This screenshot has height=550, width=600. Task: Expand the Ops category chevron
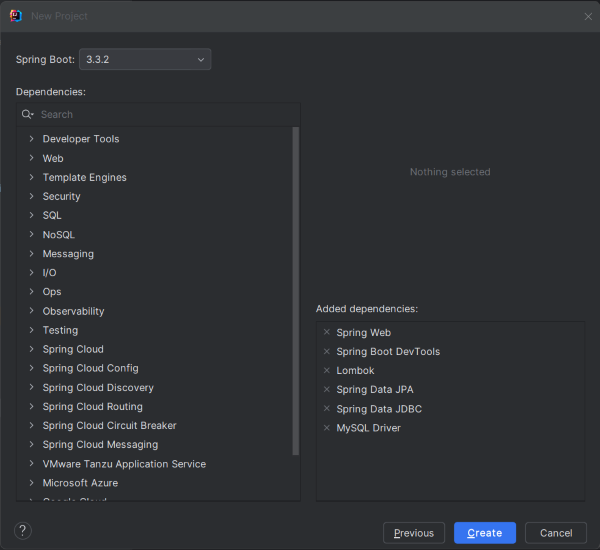31,292
